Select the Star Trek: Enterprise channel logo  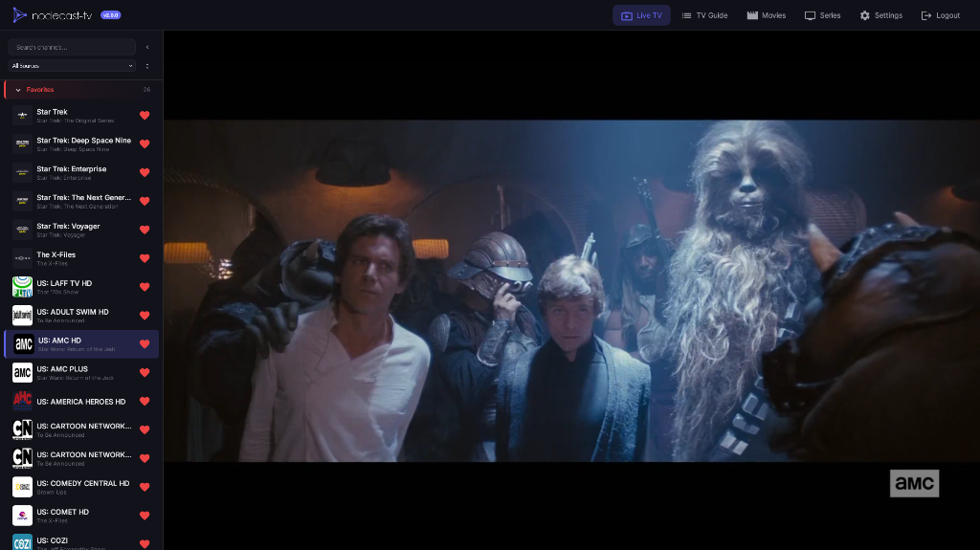[23, 172]
